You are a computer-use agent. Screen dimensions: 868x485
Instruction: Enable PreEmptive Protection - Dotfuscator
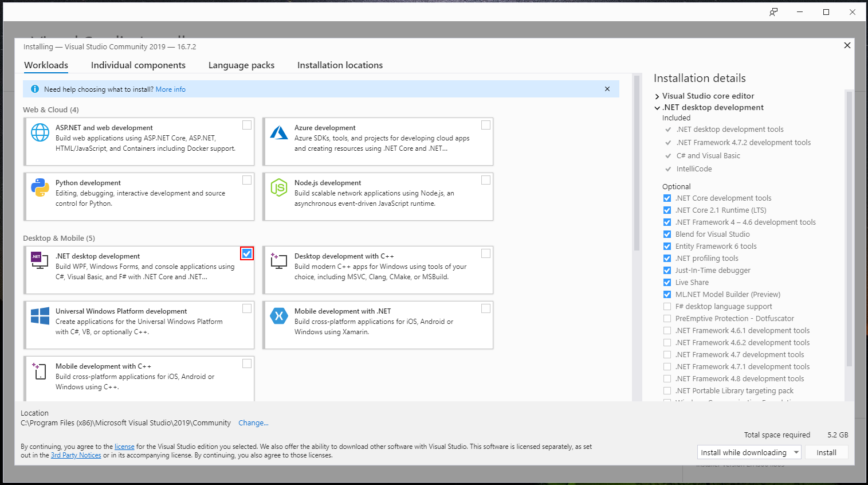(x=667, y=319)
